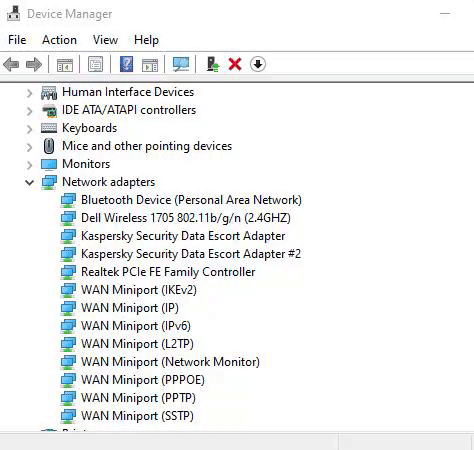
Task: Click icon beside Bluetooth Device (Personal Area Network)
Action: tap(68, 200)
